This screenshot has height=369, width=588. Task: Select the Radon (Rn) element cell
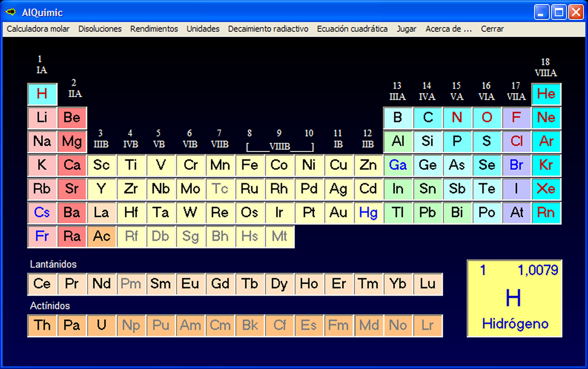[x=546, y=213]
